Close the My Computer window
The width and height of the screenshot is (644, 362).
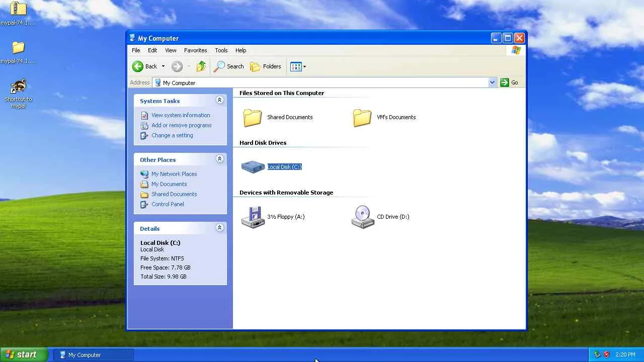click(519, 38)
